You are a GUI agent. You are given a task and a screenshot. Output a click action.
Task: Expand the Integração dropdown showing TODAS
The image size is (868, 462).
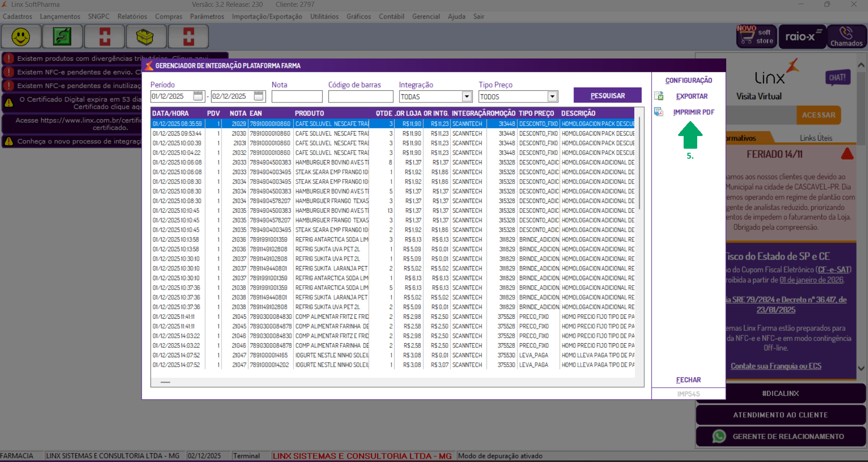467,97
